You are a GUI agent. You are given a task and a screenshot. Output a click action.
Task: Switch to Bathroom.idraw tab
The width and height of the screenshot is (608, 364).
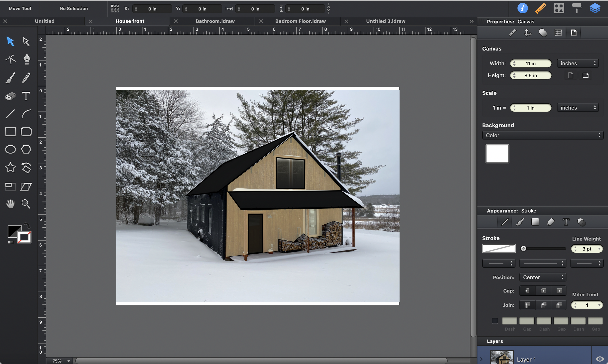click(x=215, y=21)
